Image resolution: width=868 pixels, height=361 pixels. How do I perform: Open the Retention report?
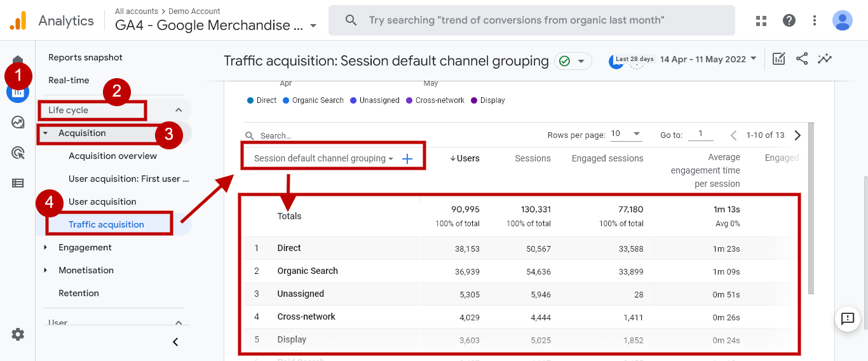[79, 293]
